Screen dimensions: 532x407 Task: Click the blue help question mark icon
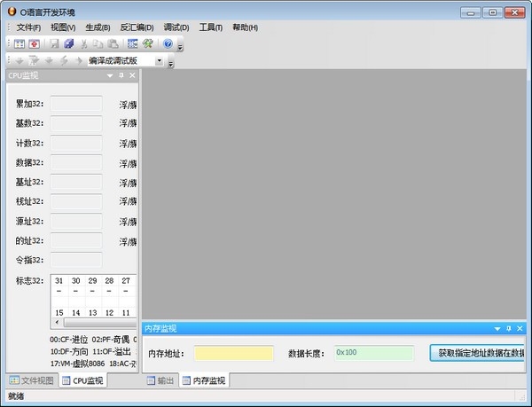point(167,43)
